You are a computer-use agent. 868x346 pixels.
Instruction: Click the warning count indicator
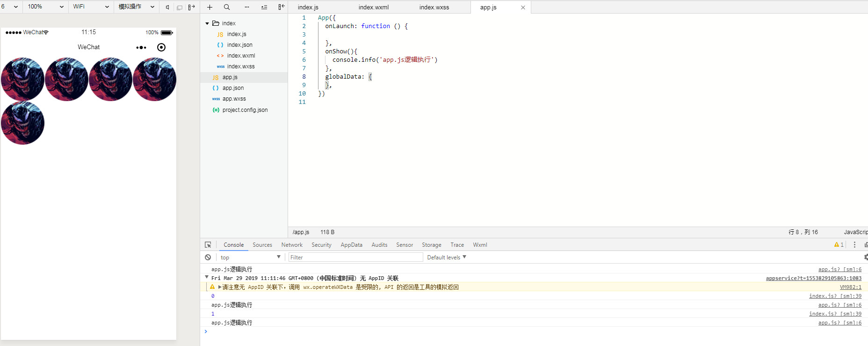(839, 244)
